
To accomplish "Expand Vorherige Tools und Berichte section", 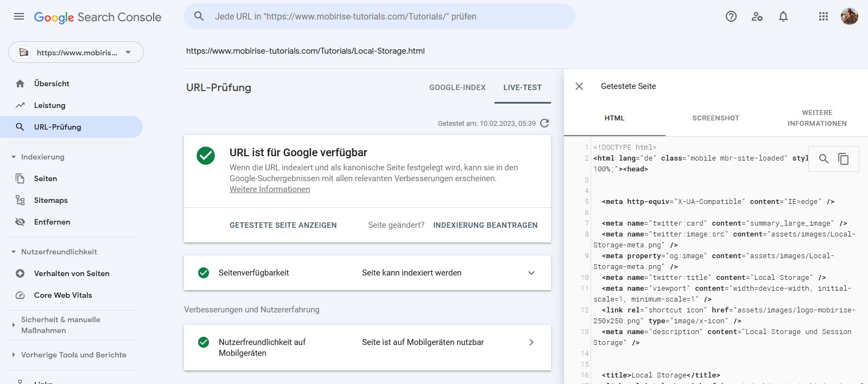I will coord(14,355).
